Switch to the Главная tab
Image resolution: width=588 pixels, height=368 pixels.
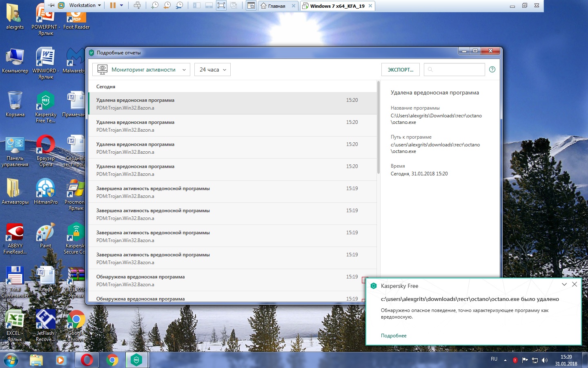pyautogui.click(x=276, y=6)
